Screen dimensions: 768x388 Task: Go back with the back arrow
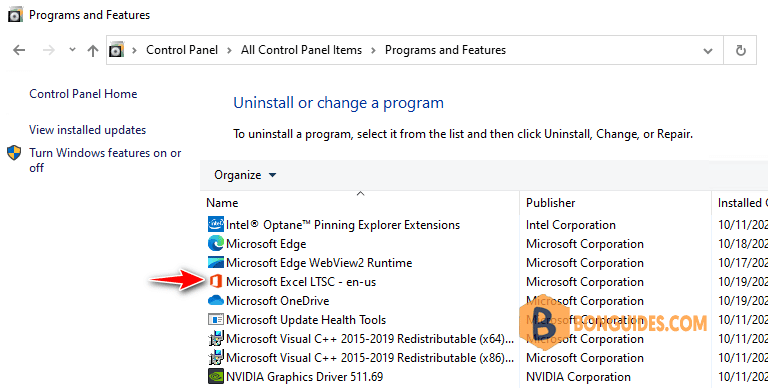[x=19, y=50]
